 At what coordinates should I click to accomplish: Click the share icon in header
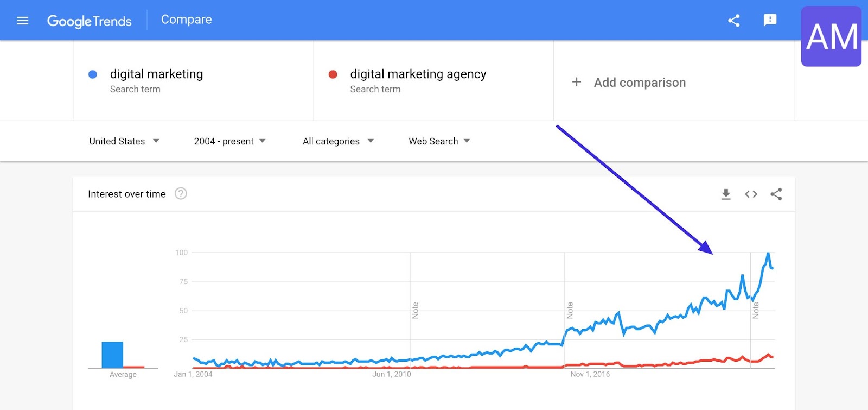pos(734,21)
